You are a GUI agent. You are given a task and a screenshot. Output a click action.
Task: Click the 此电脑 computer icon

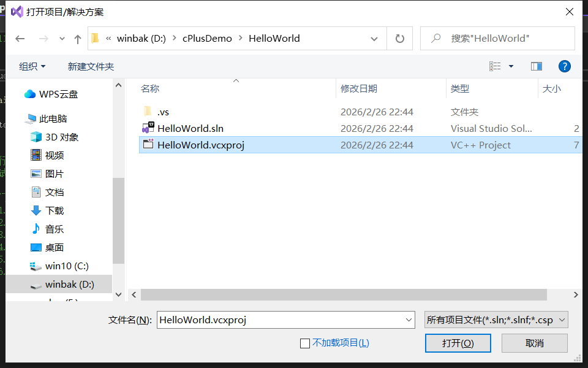coord(30,119)
